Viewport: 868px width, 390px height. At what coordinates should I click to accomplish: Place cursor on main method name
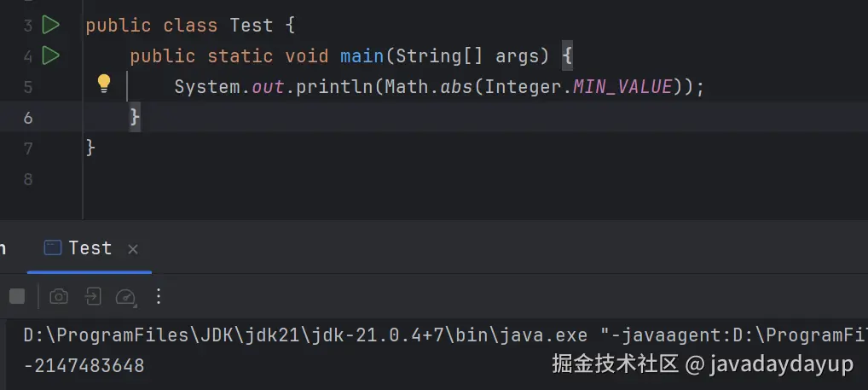pos(362,56)
